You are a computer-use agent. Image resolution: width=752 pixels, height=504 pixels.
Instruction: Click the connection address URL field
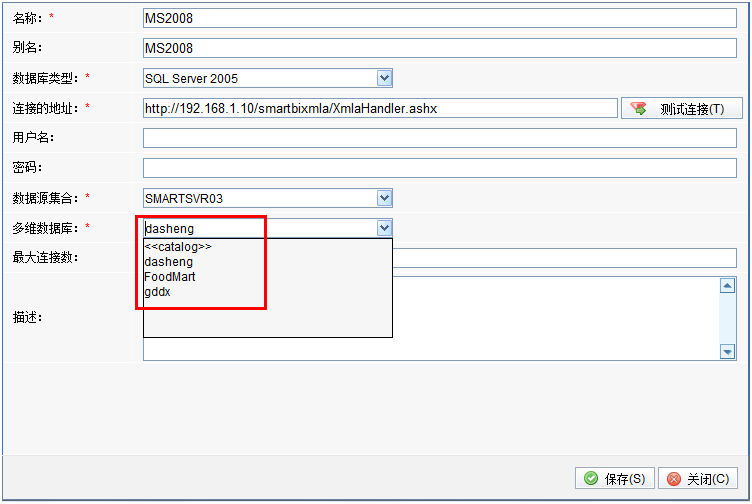coord(380,108)
